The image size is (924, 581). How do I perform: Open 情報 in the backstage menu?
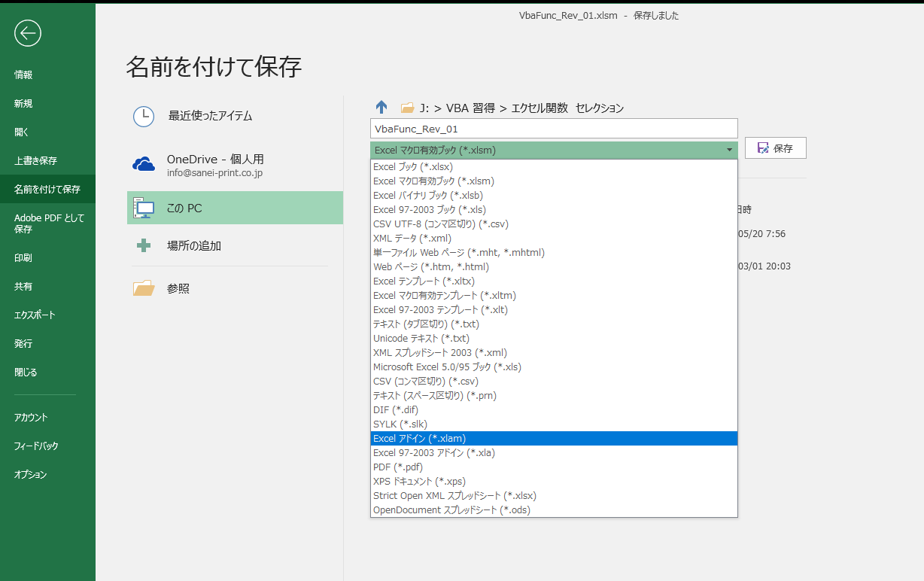pos(47,75)
